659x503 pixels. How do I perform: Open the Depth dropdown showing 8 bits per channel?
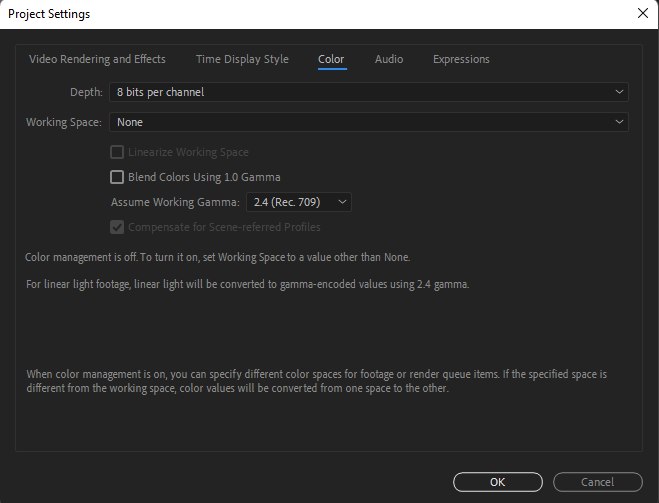click(369, 92)
